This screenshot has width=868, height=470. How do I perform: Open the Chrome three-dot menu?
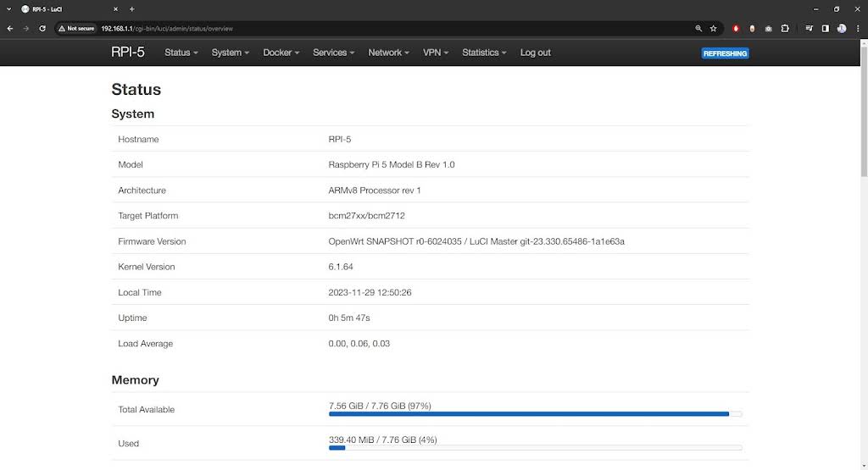coord(858,28)
